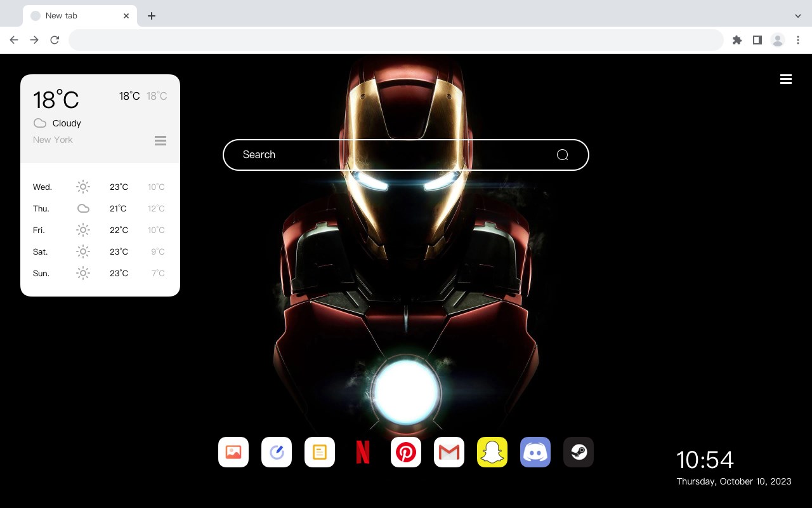Screen dimensions: 812x508
Task: Expand the tab search chevron
Action: click(798, 16)
